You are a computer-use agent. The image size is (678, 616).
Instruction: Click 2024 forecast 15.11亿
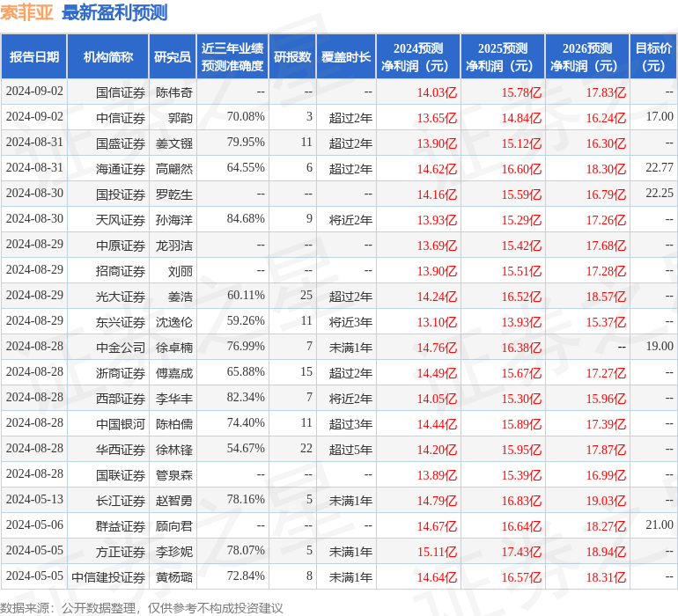437,552
